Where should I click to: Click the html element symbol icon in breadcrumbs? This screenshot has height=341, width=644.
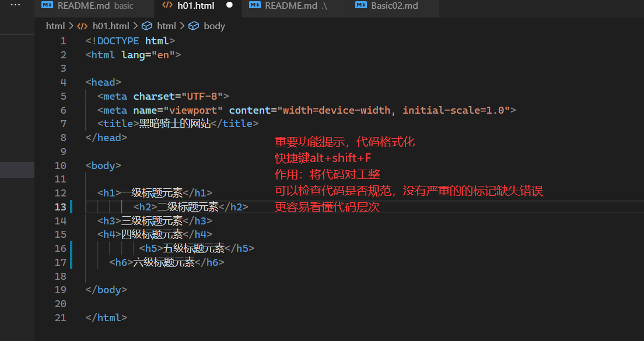(x=147, y=26)
